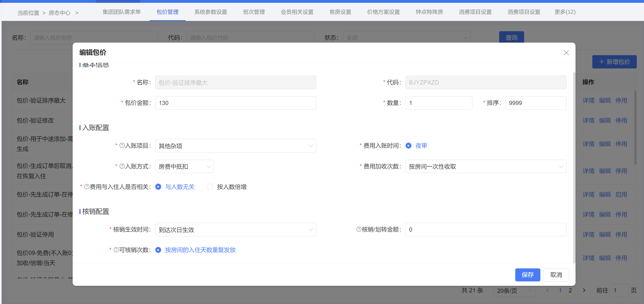Click 保存 button in dialog
644x304 pixels.
528,275
